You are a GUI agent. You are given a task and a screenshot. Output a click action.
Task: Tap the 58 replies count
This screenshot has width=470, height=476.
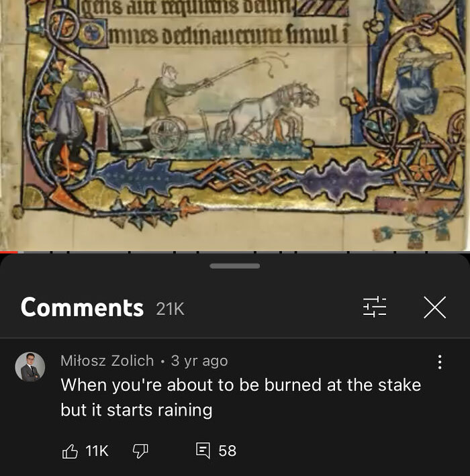tap(228, 450)
